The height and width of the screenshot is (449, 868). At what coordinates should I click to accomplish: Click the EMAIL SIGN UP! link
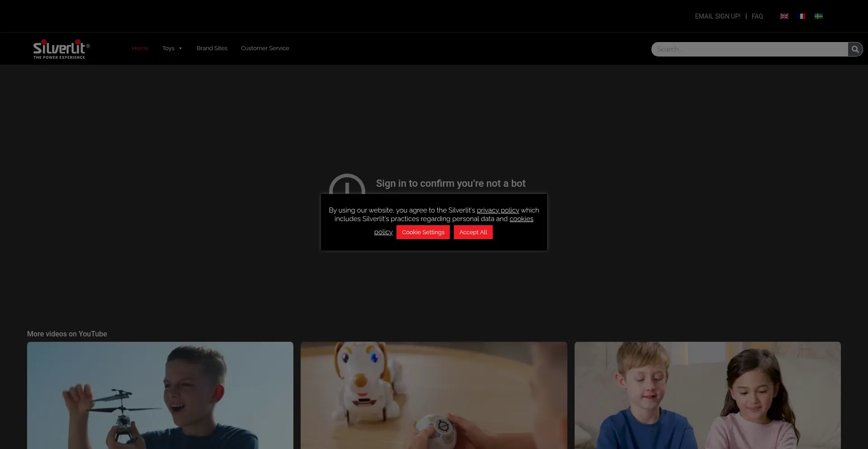[x=717, y=16]
